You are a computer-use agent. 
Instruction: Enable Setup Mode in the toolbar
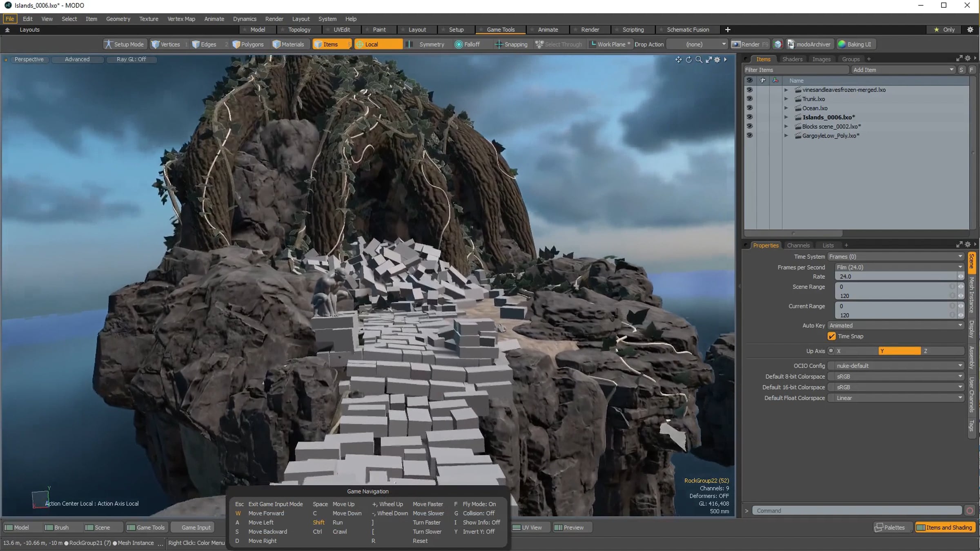click(x=124, y=44)
